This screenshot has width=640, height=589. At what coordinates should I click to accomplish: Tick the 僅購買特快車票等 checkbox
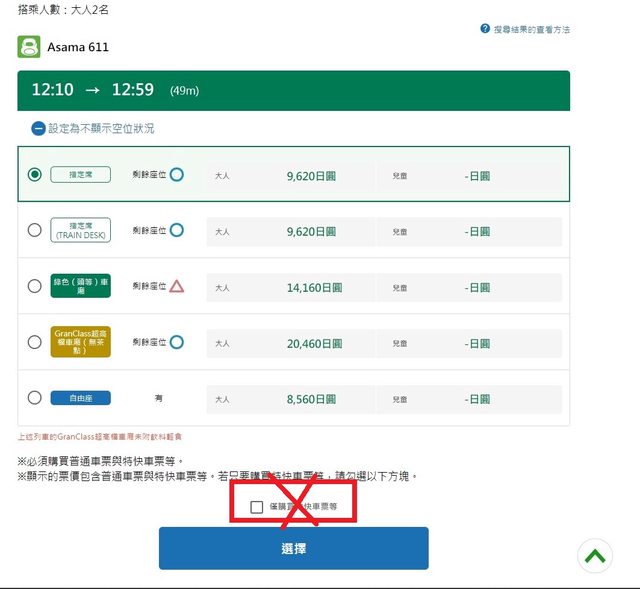(x=257, y=507)
